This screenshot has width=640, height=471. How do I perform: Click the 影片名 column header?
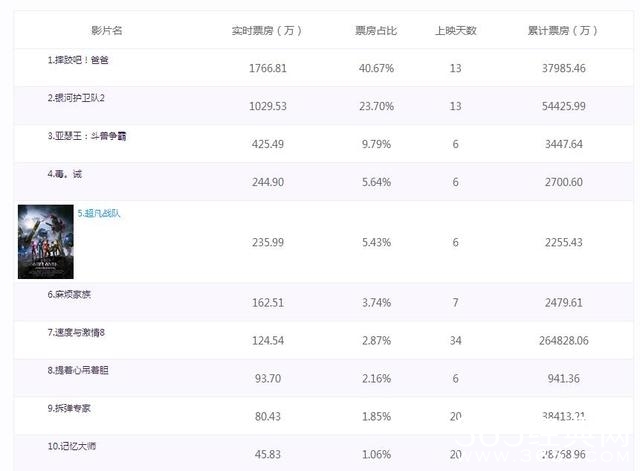[105, 31]
